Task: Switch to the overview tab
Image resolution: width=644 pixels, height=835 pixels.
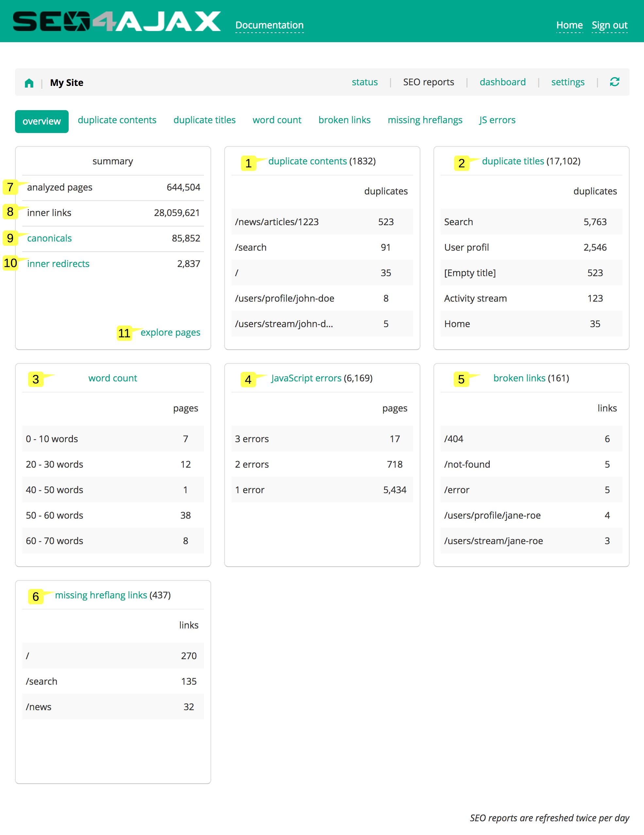Action: coord(41,121)
